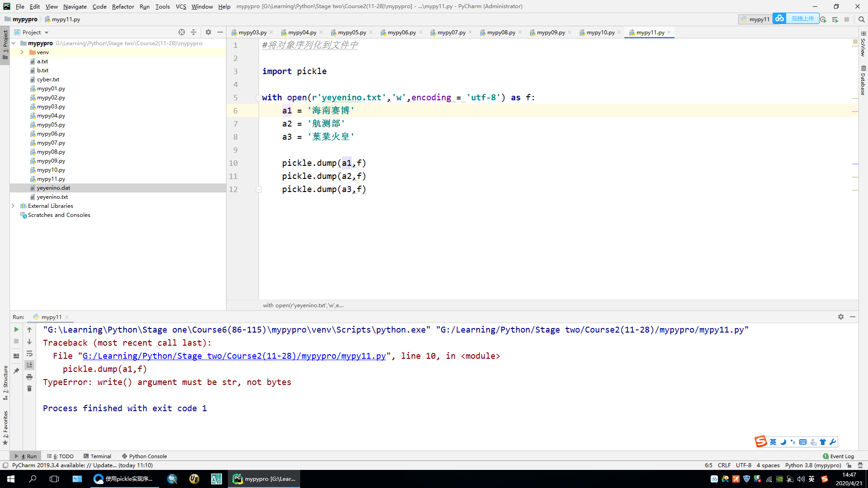Open Task View on taskbar

coord(54,479)
